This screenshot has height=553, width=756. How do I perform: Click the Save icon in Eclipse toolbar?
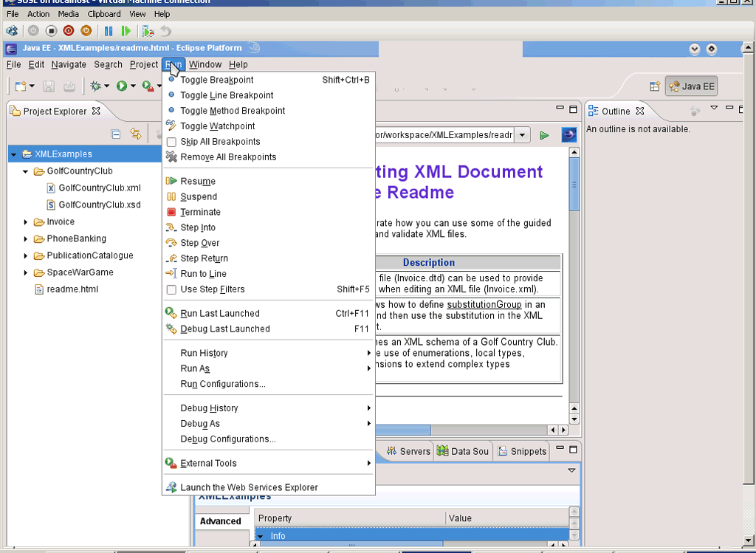point(47,86)
